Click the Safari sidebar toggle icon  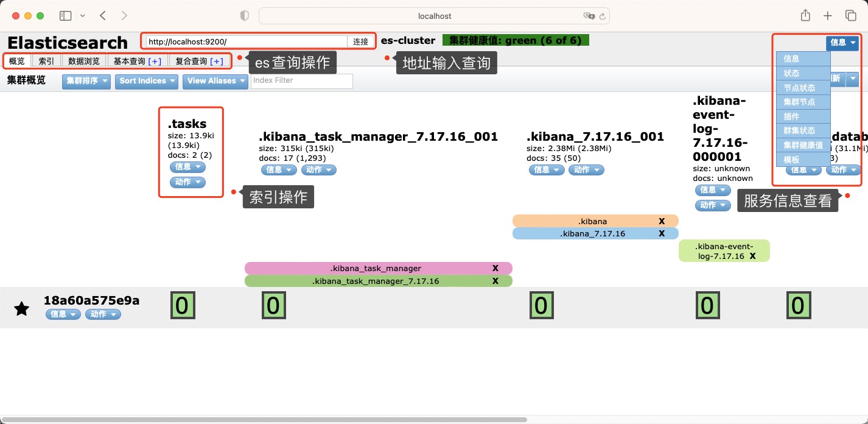click(x=65, y=16)
